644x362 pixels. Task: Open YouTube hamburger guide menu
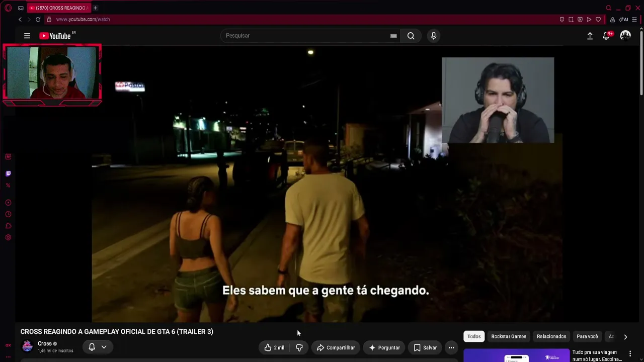(x=27, y=36)
